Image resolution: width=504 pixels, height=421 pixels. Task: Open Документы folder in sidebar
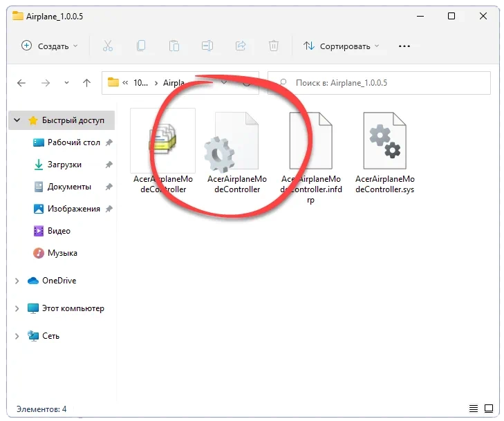(x=69, y=187)
